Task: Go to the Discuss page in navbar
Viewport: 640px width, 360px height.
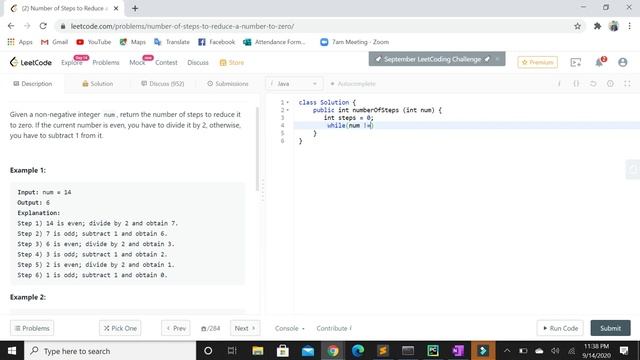Action: tap(198, 62)
